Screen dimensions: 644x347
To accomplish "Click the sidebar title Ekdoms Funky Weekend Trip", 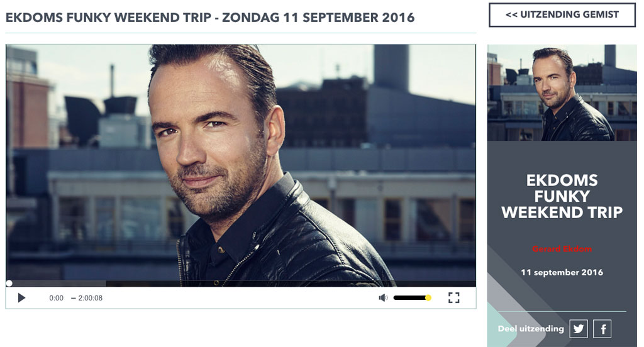I will (x=562, y=196).
